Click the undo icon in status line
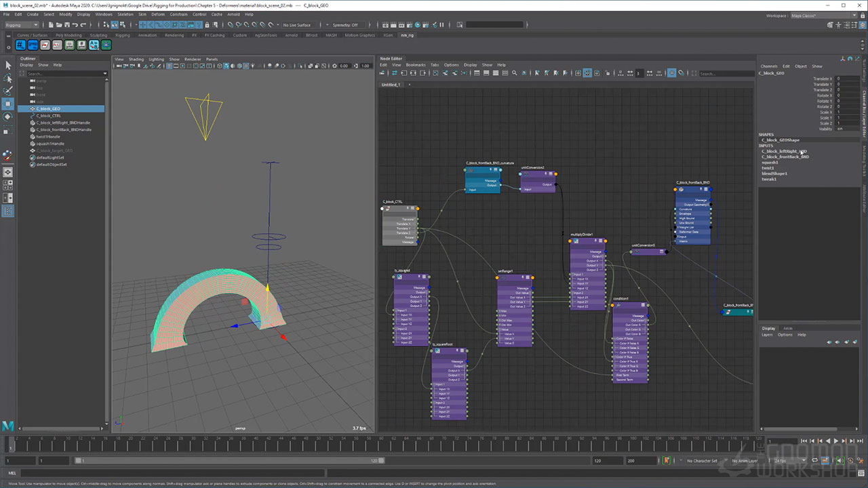 pyautogui.click(x=75, y=25)
